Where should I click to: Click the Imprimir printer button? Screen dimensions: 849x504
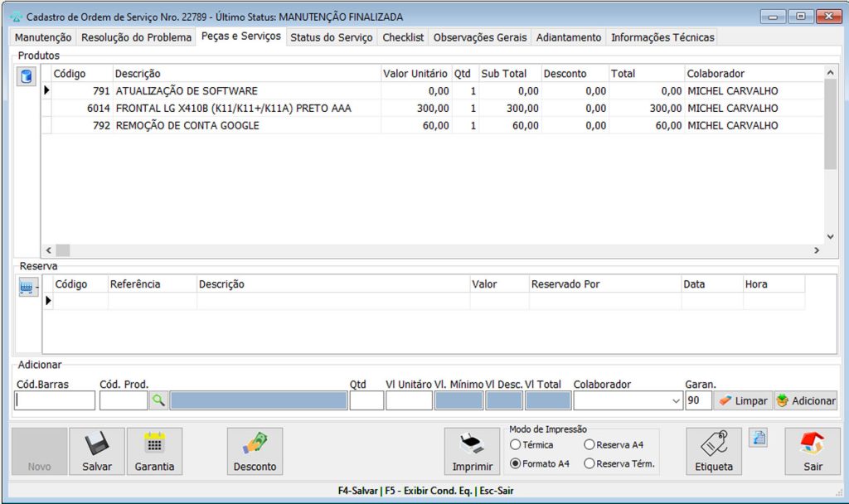472,452
